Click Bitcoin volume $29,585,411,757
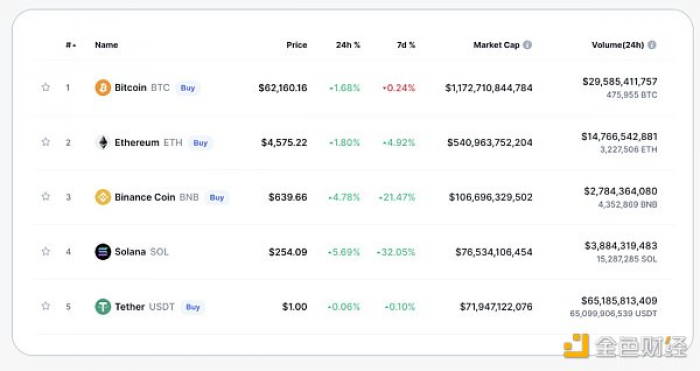This screenshot has width=700, height=371. click(620, 82)
